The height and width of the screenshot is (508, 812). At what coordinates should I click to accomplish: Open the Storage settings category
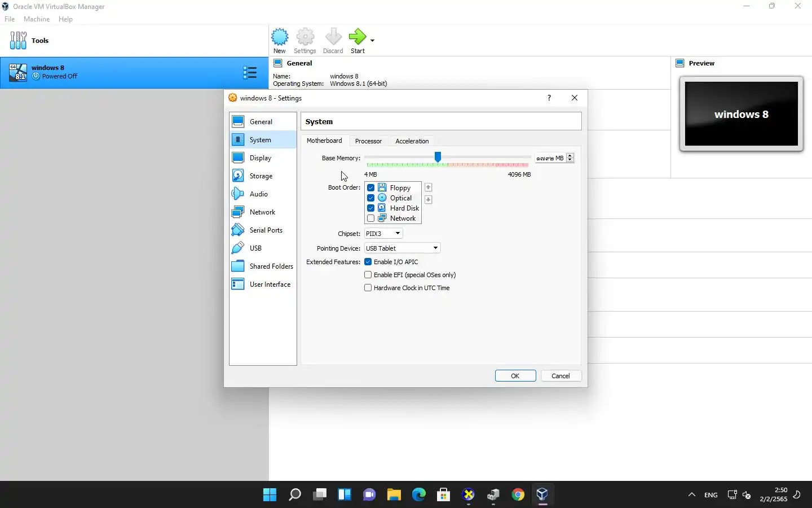[x=263, y=176]
